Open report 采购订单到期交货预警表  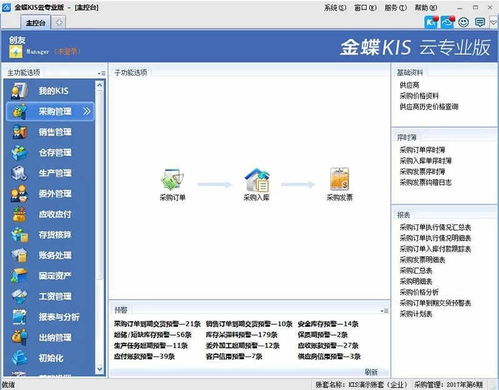tap(435, 303)
